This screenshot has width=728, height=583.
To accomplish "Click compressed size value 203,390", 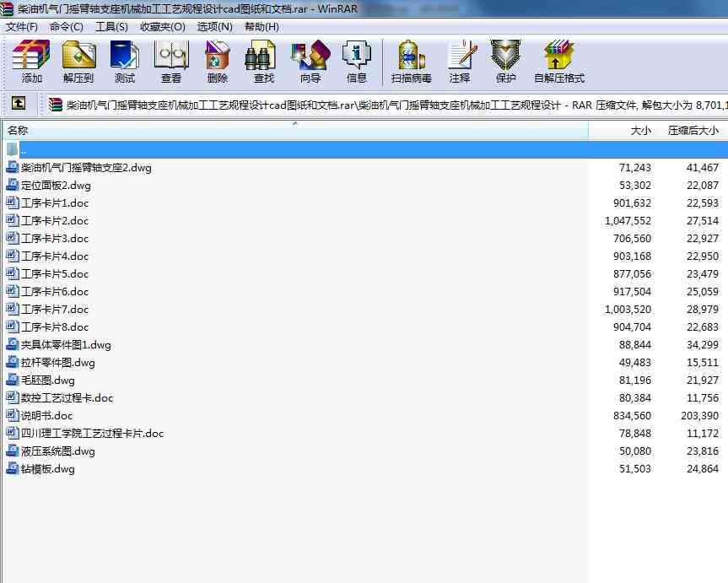I will point(699,415).
